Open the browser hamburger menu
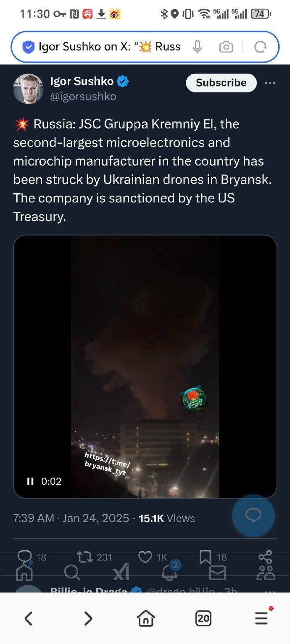Screen dimensions: 290x644 click(261, 618)
